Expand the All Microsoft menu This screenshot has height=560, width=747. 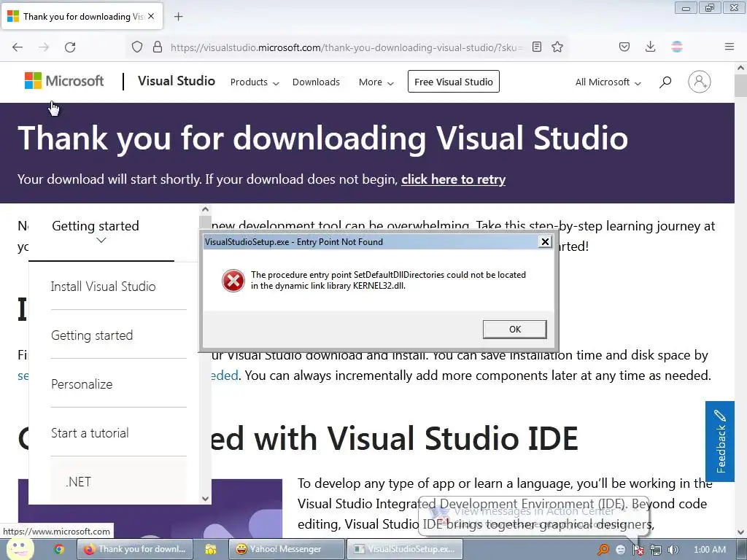608,82
